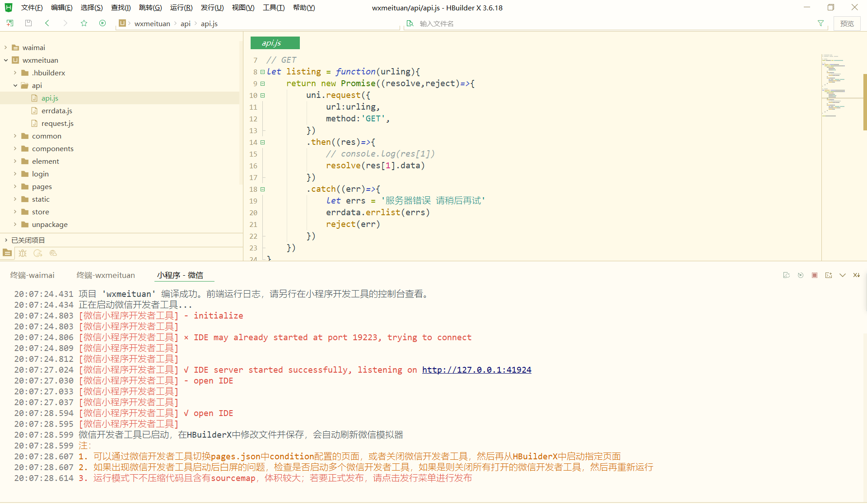
Task: Click the api.js file icon in tree
Action: coord(34,98)
